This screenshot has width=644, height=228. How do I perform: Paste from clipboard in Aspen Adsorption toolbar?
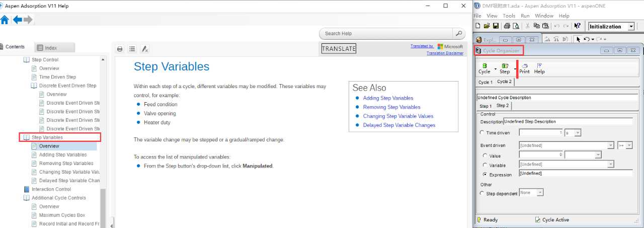[x=545, y=26]
